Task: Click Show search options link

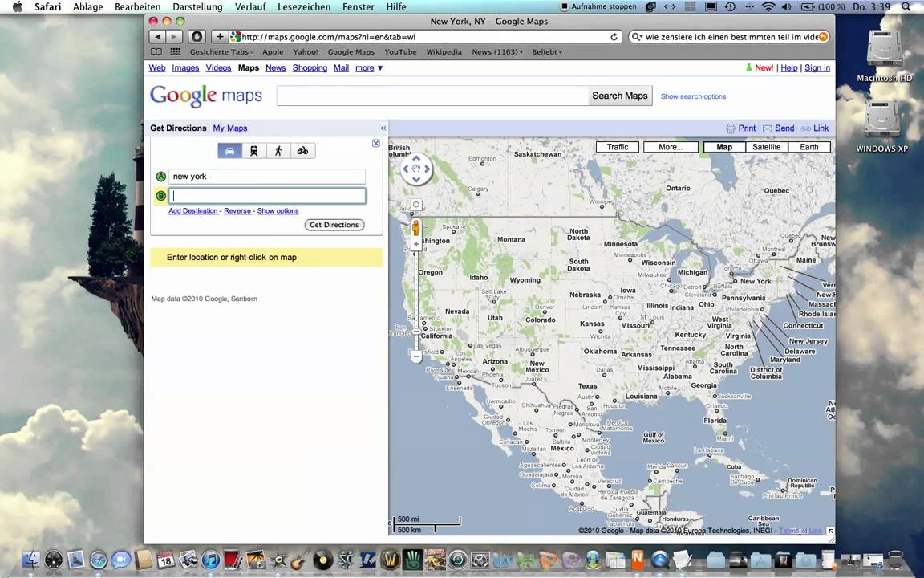Action: click(693, 96)
